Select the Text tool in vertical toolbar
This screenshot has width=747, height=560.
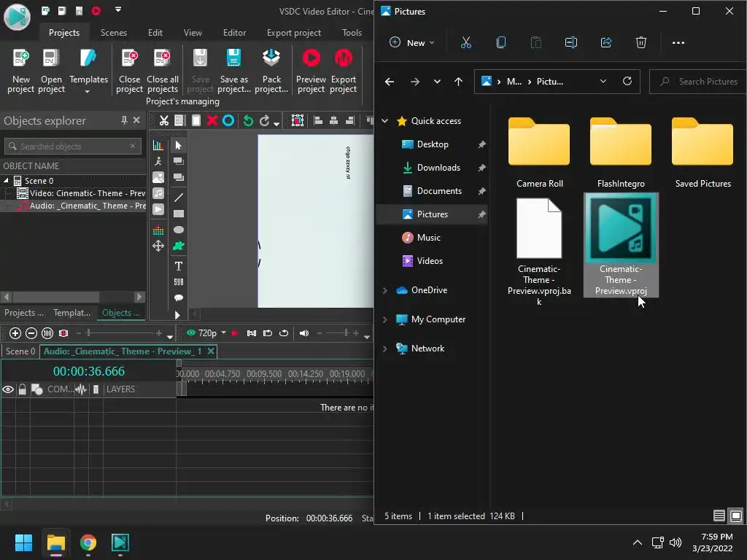pos(178,266)
